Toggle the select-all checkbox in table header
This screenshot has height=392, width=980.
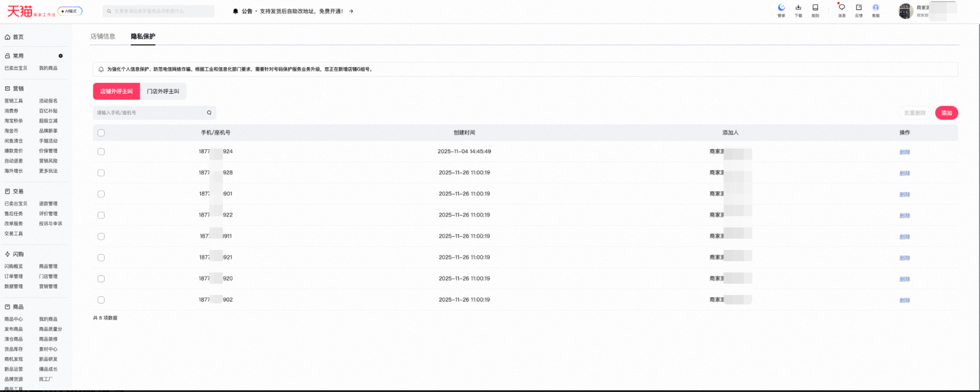click(x=101, y=133)
